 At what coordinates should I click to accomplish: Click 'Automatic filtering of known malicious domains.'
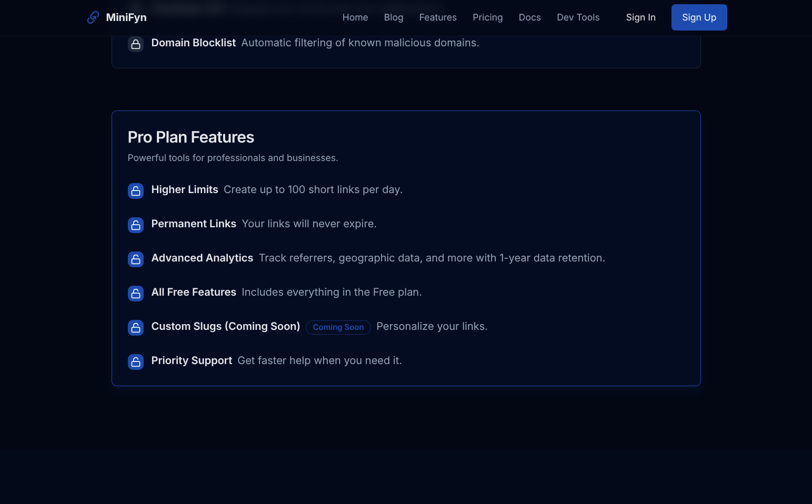click(360, 43)
